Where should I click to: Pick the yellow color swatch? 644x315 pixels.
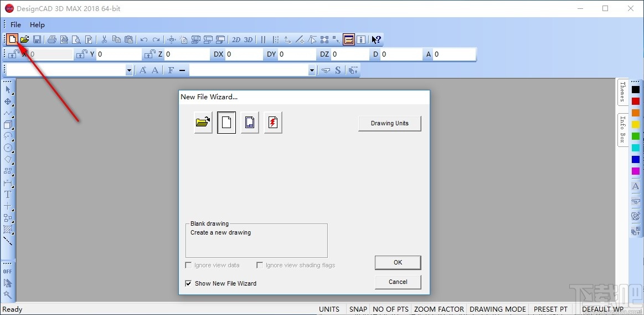click(636, 125)
